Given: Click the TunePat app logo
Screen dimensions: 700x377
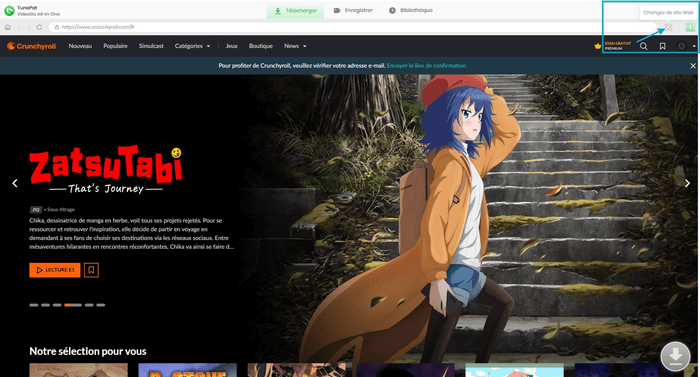Looking at the screenshot, I should [x=9, y=11].
